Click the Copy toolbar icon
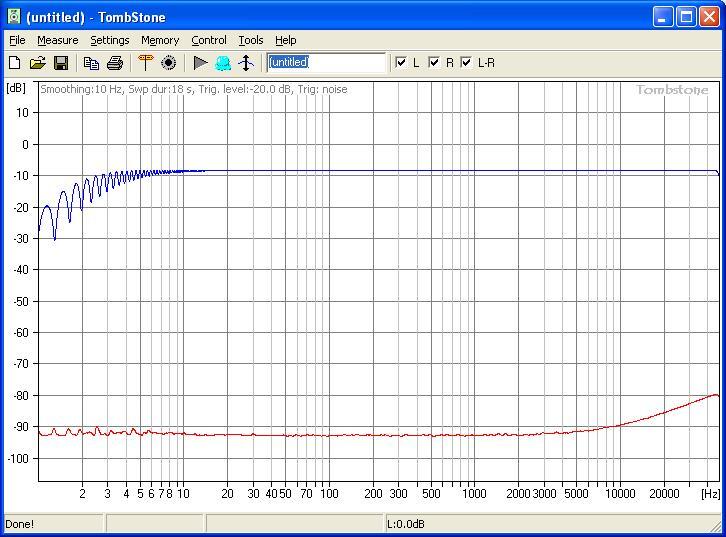 tap(91, 63)
